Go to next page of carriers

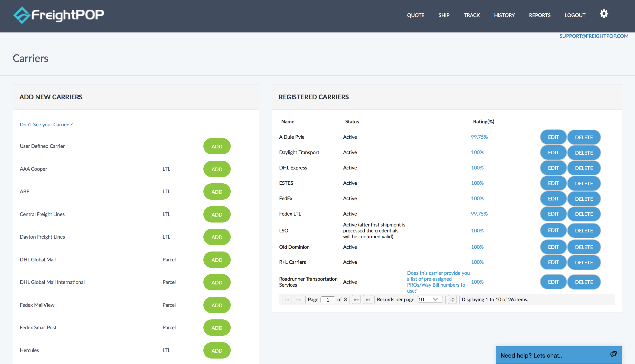coord(356,299)
